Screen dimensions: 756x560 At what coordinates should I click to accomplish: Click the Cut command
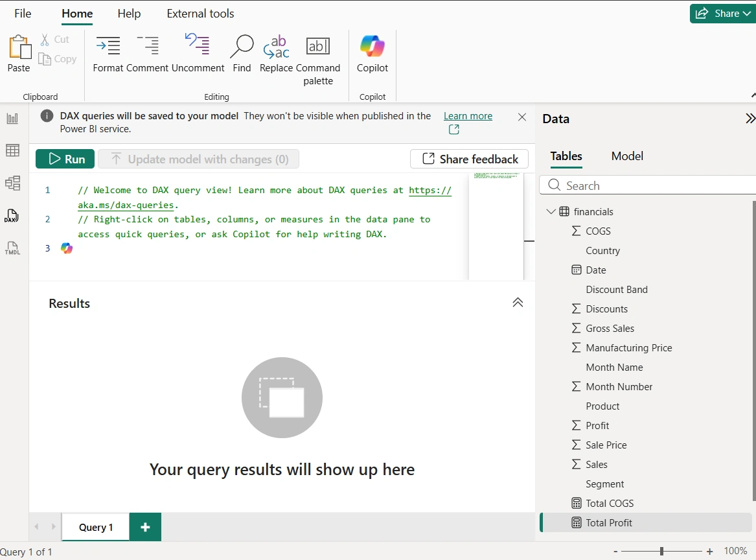[54, 40]
